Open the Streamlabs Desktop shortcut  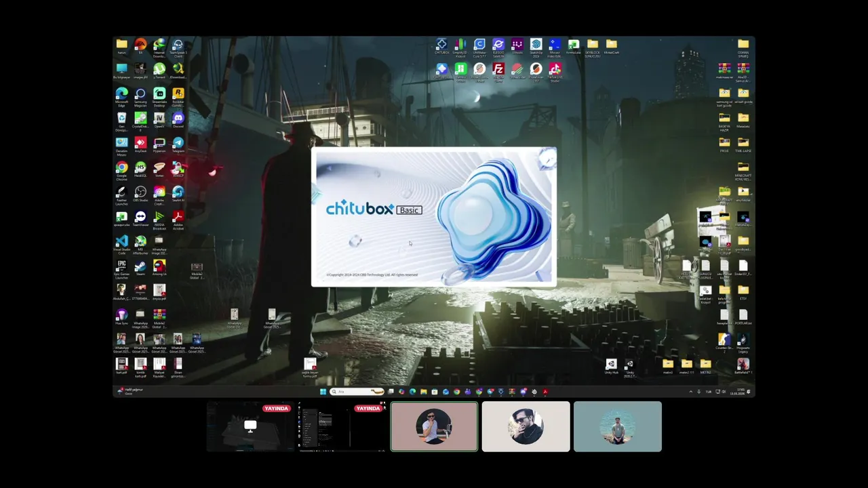[x=159, y=97]
